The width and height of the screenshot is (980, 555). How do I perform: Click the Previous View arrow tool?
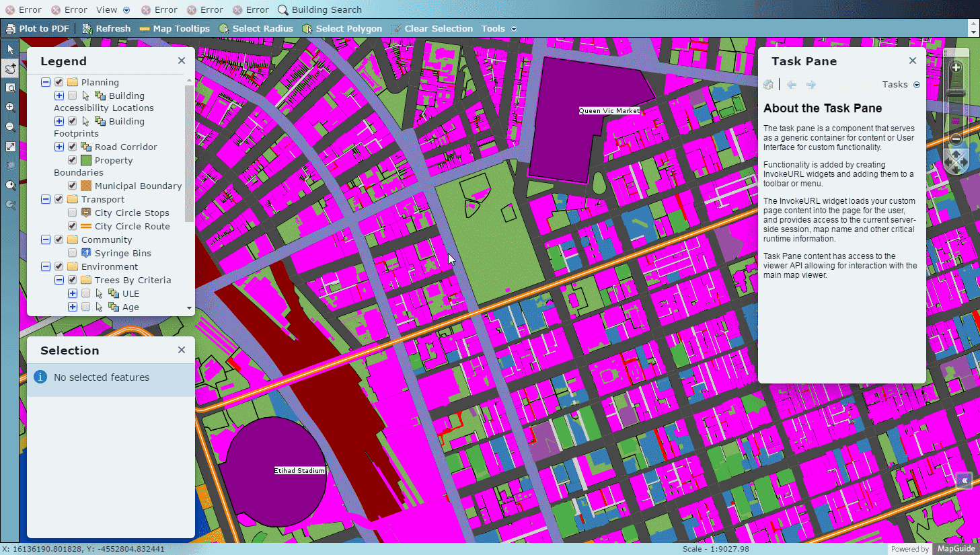pos(10,185)
